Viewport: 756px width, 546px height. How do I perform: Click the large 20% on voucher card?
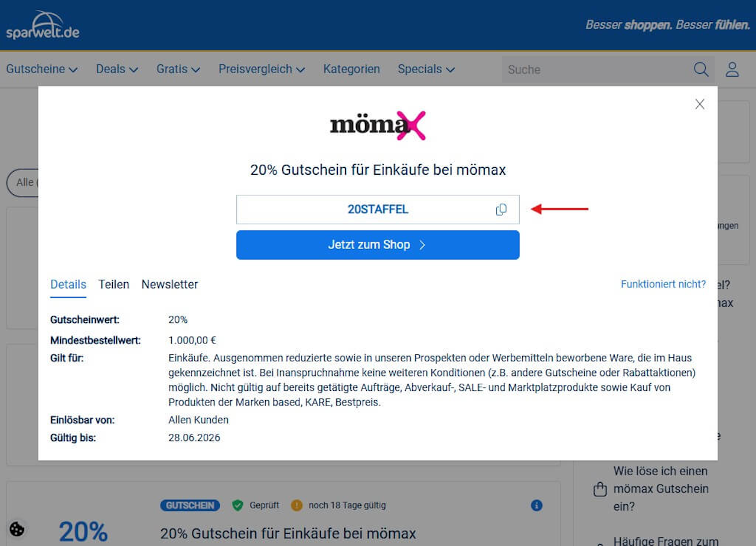(x=83, y=532)
